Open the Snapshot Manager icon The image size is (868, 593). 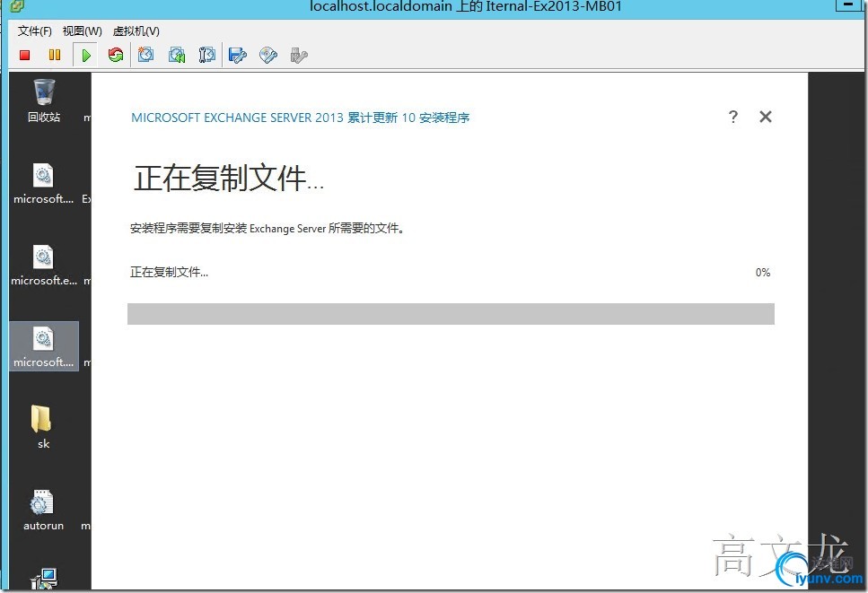click(x=207, y=55)
